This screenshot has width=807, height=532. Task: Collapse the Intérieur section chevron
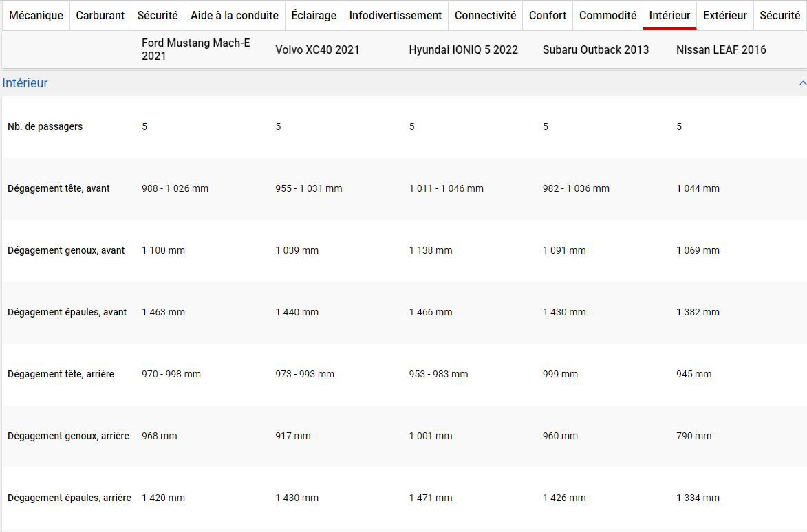click(801, 83)
